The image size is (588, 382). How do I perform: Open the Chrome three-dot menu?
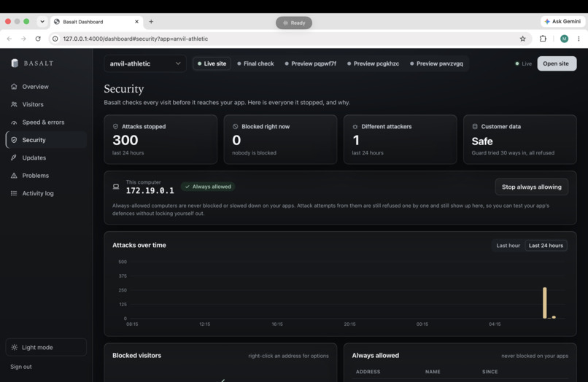pyautogui.click(x=579, y=39)
